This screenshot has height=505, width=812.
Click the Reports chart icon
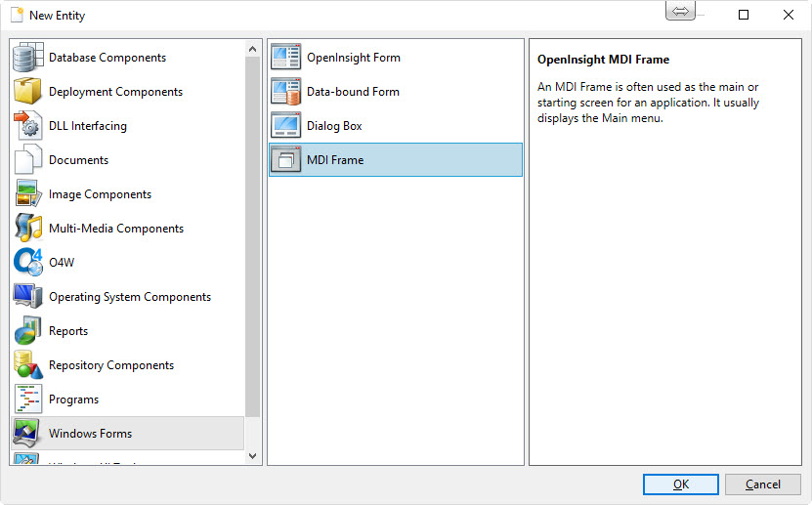(28, 330)
